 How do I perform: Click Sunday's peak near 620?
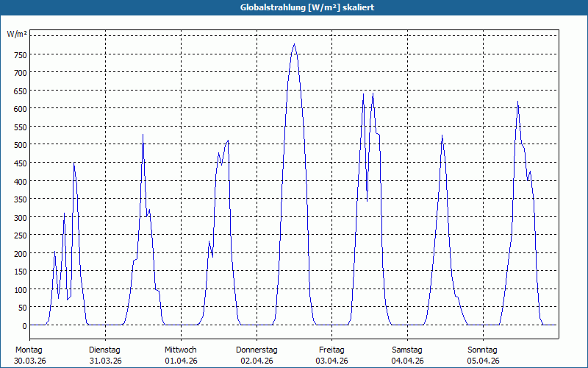point(518,102)
